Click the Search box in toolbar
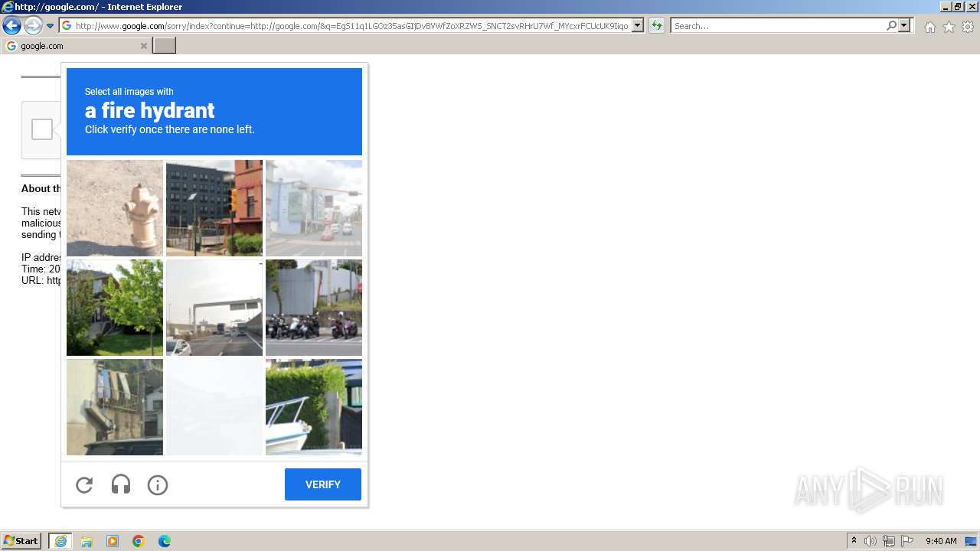Viewport: 980px width, 551px height. [778, 26]
